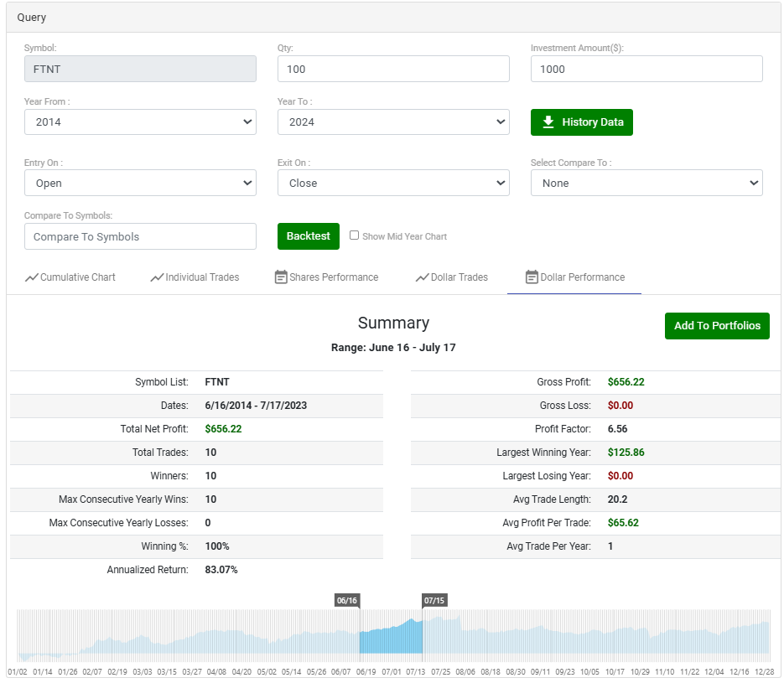Download History Data

pos(582,122)
